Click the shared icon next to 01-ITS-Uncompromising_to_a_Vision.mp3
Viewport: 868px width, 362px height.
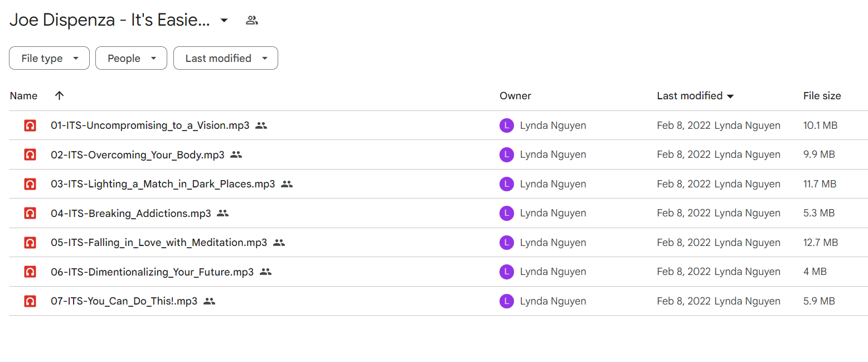(261, 126)
